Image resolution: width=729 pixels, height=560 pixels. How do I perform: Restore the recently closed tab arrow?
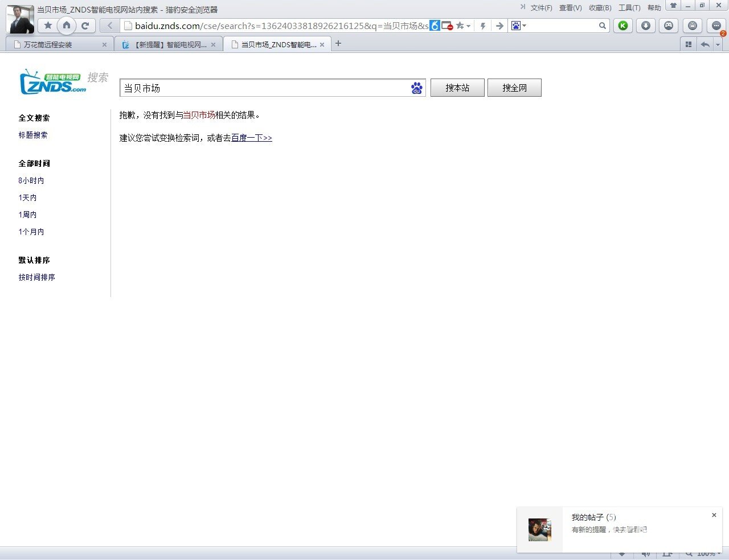point(705,44)
